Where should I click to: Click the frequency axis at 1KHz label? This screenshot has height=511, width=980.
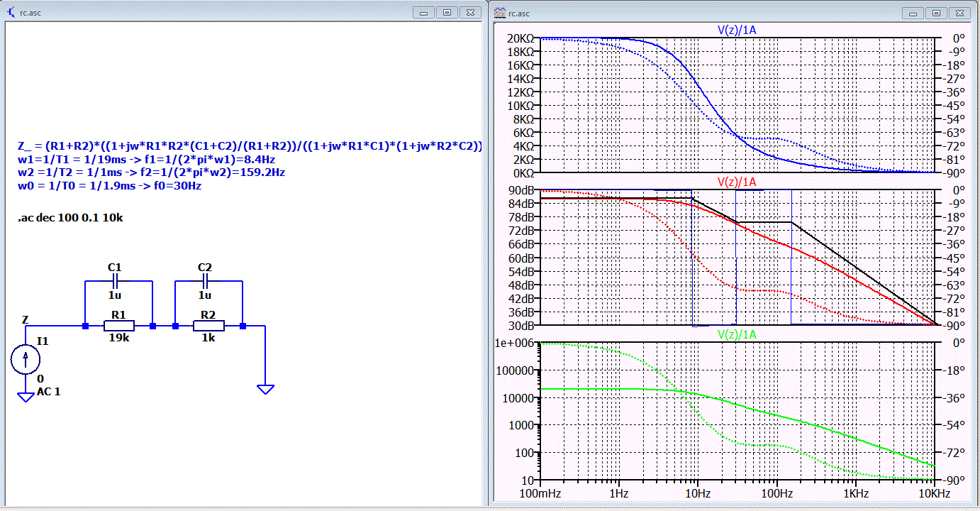(856, 493)
